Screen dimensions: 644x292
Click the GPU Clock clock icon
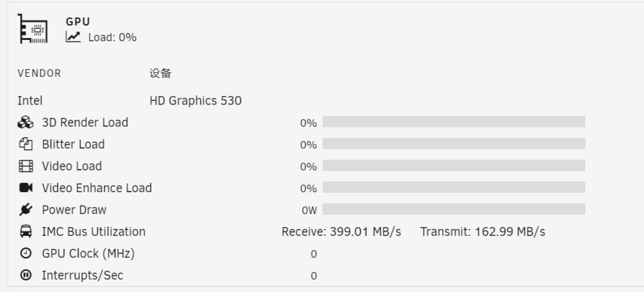pyautogui.click(x=26, y=253)
